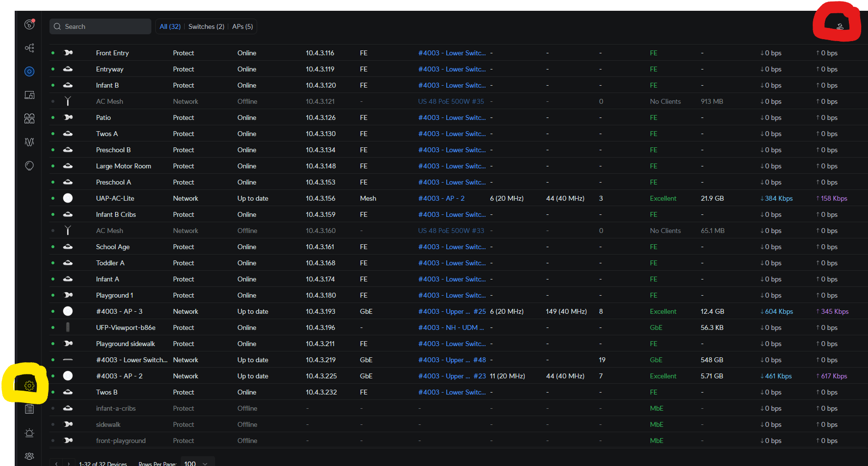Open the Topology icon in sidebar
Viewport: 868px width, 466px height.
(x=29, y=48)
